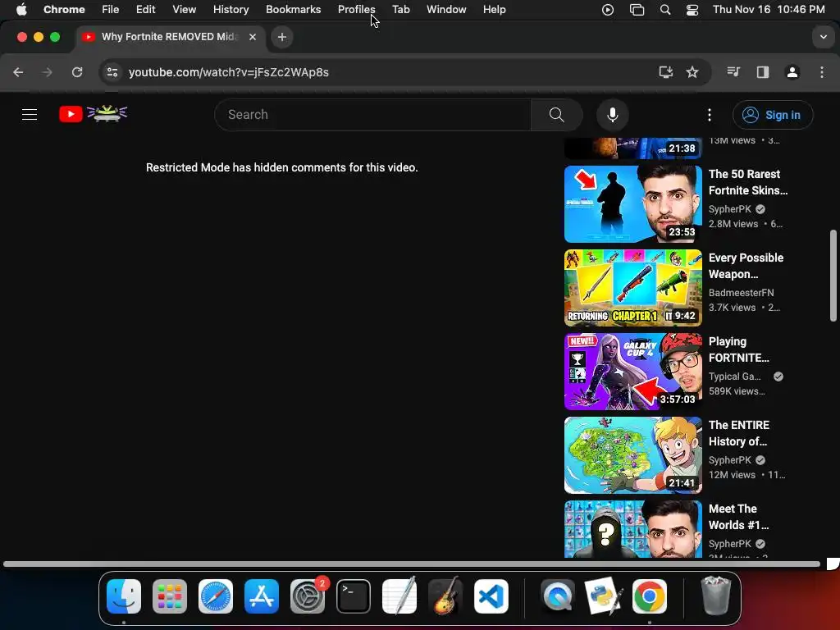
Task: Start voice search with microphone icon
Action: [x=612, y=115]
